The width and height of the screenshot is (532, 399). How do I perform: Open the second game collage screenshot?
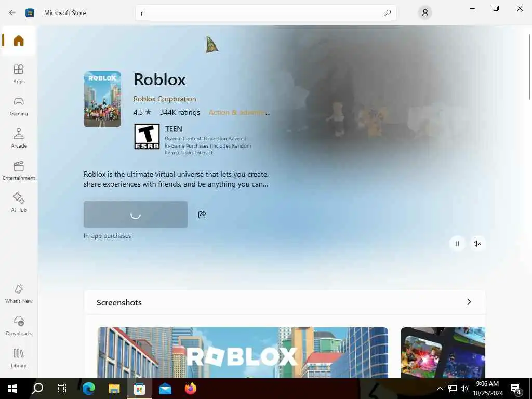pos(443,353)
